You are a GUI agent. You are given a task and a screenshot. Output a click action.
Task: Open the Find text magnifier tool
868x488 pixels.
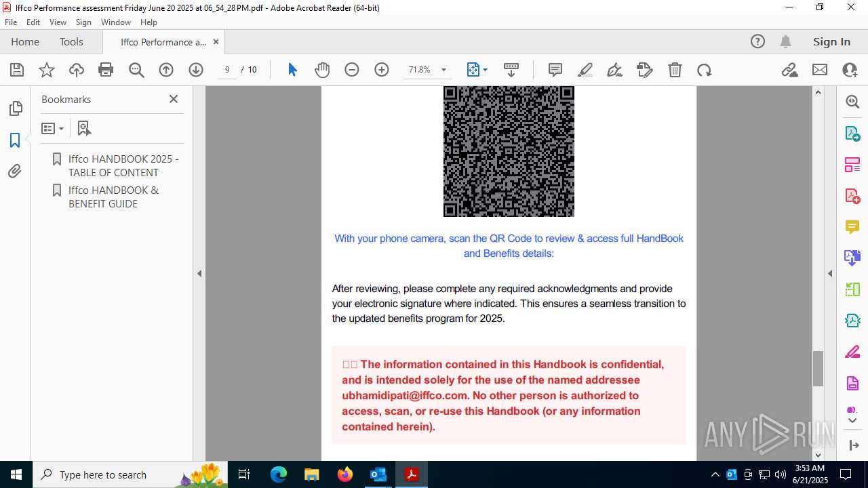[x=136, y=70]
